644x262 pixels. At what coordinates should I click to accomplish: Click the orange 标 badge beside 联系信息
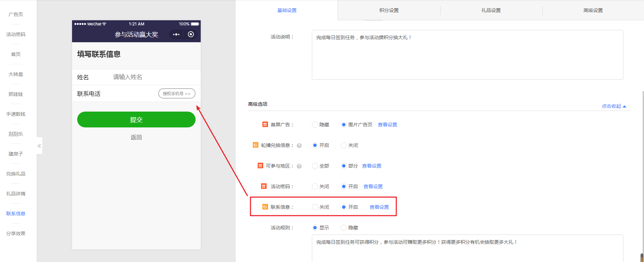[265, 207]
